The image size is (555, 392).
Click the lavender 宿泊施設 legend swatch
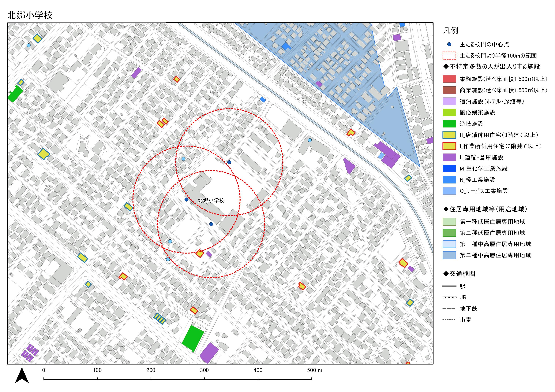(x=449, y=101)
